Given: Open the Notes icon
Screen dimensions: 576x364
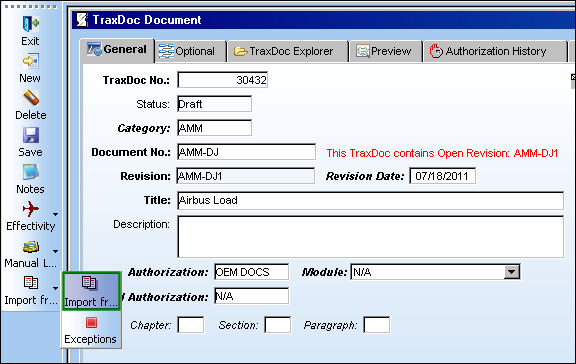Looking at the screenshot, I should (30, 172).
